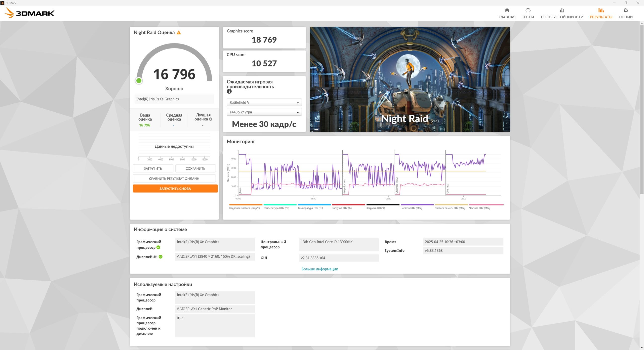
Task: Open the 1440p Ультра resolution dropdown
Action: [x=264, y=112]
